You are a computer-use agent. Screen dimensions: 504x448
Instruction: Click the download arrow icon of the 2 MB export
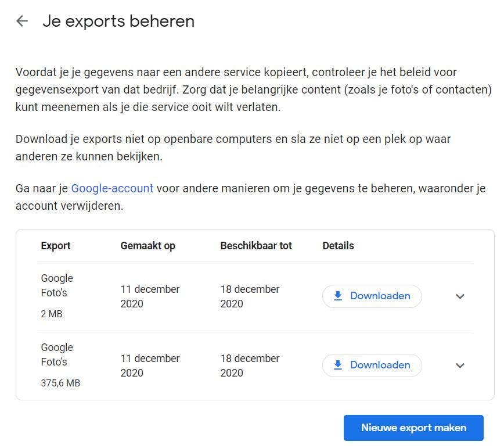click(338, 296)
